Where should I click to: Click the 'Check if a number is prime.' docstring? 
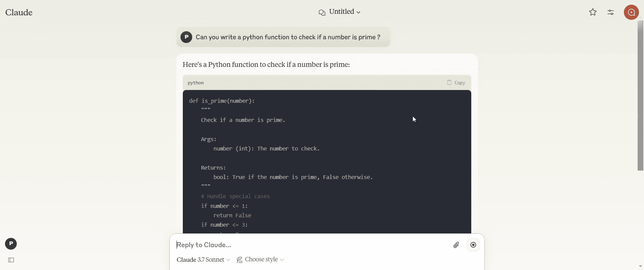pos(243,120)
